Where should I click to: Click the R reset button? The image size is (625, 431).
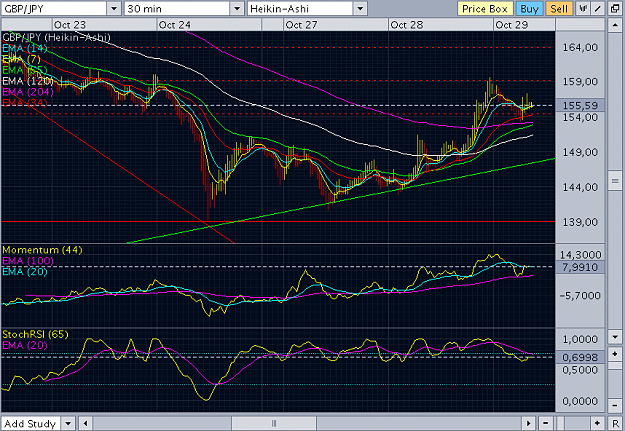[615, 423]
